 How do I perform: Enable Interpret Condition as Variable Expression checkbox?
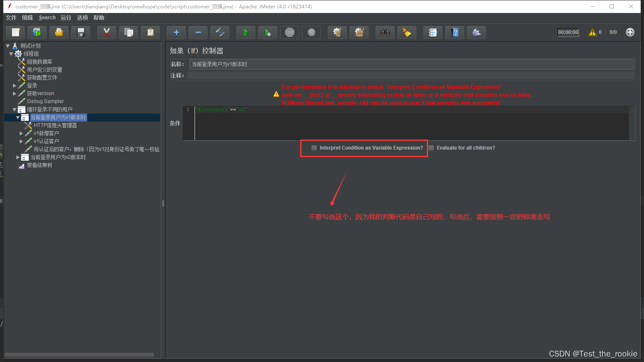314,148
